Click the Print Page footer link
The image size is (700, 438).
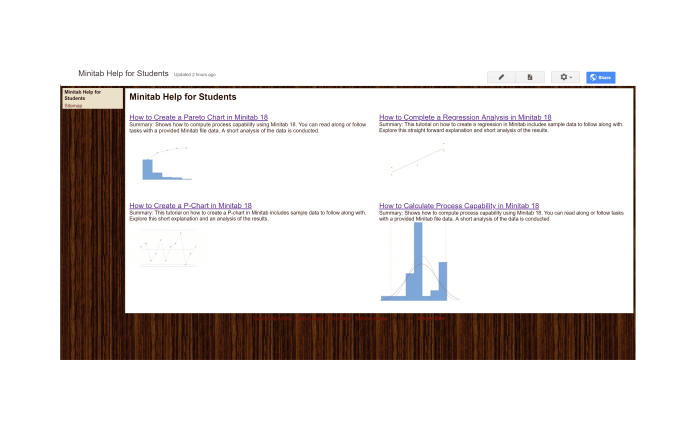[x=340, y=318]
